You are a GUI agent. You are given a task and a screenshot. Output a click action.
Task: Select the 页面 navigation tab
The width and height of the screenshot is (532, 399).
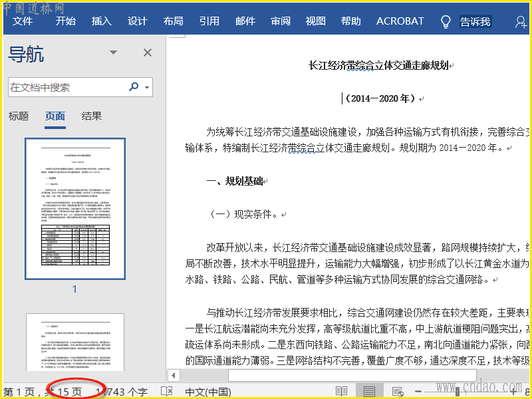pos(55,116)
